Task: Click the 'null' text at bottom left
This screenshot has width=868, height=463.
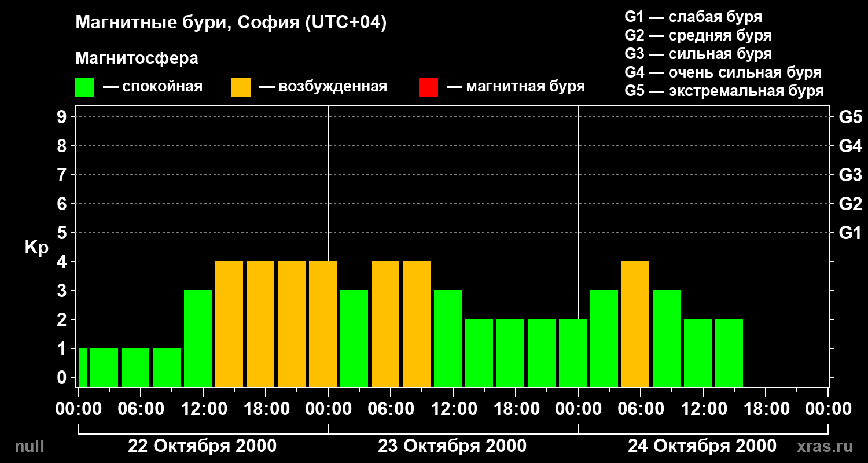Action: [29, 446]
